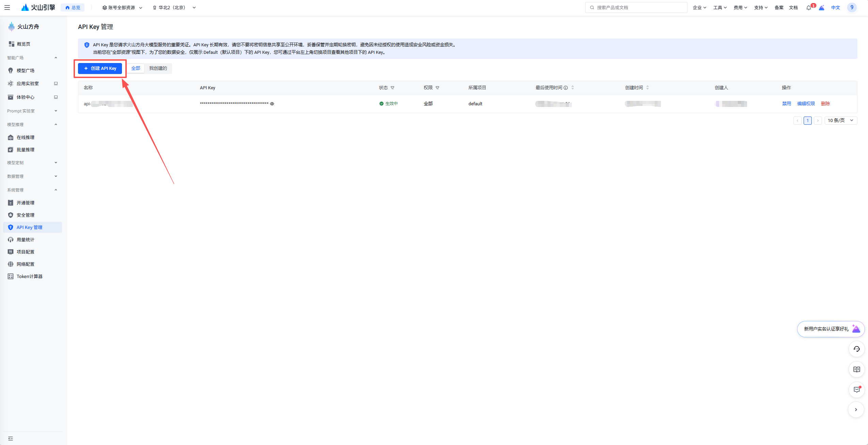Open the 10 条/页 page size dropdown
The width and height of the screenshot is (868, 445).
pos(840,120)
